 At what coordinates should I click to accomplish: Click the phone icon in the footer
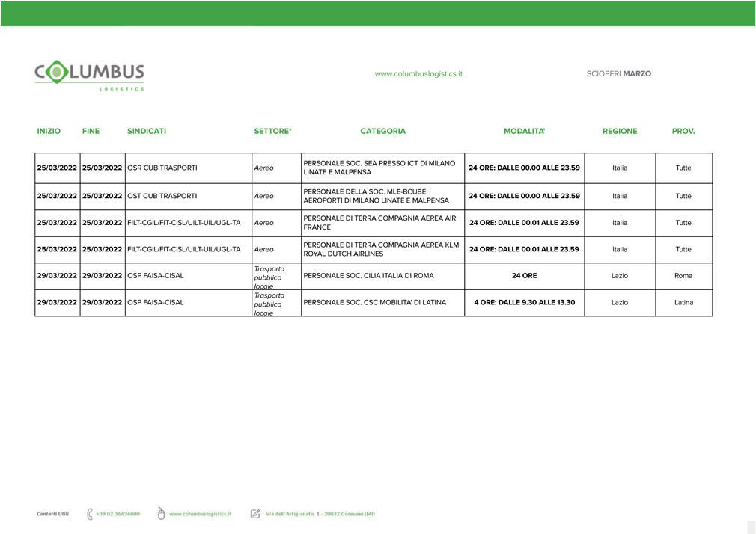pos(90,514)
